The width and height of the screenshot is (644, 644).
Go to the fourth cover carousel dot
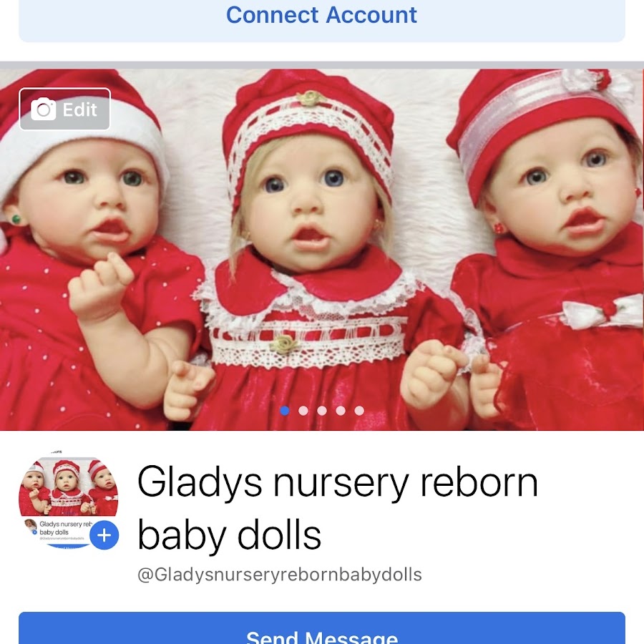pyautogui.click(x=341, y=410)
